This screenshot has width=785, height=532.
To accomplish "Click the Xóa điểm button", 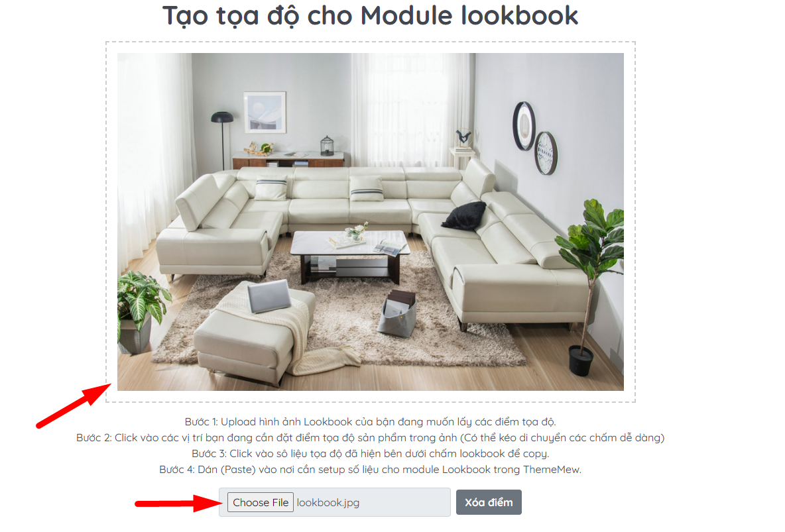I will click(x=489, y=502).
